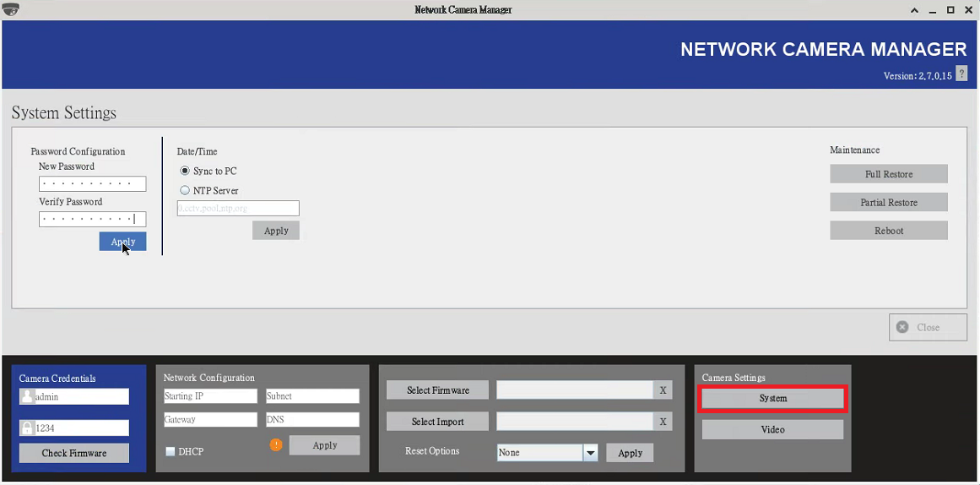Click the help question mark icon
The height and width of the screenshot is (485, 980).
(x=961, y=75)
